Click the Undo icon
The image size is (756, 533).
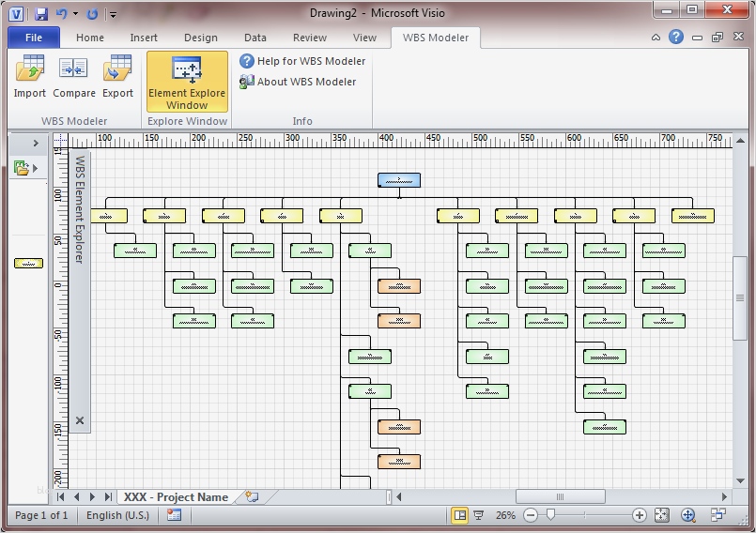[x=61, y=14]
